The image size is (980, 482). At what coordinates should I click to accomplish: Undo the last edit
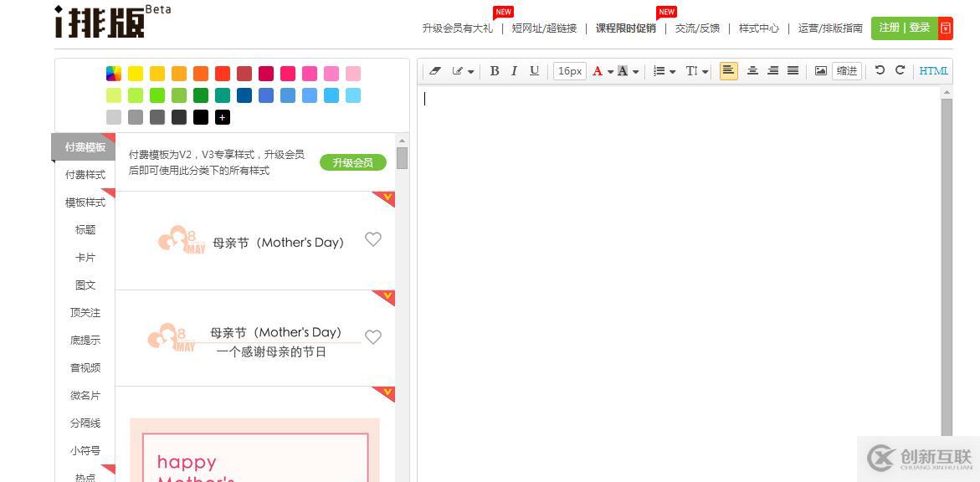click(880, 70)
